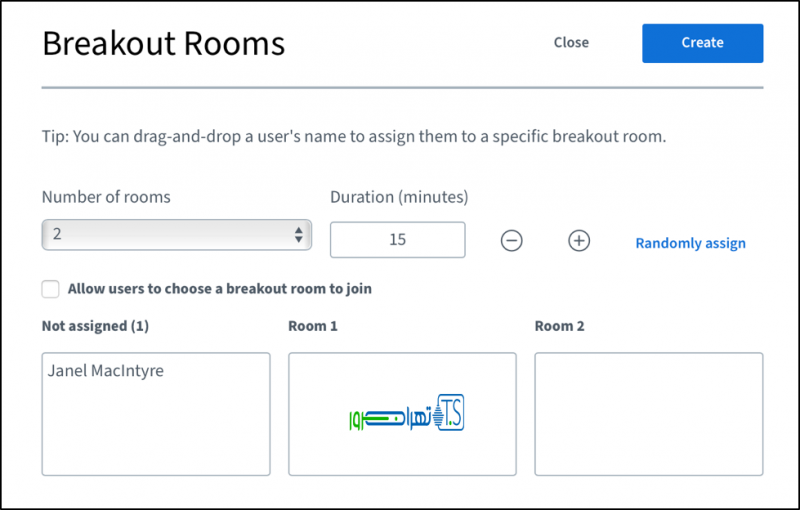Click the 'Allow users to choose' label text
Screen dimensions: 800x510
tap(219, 289)
